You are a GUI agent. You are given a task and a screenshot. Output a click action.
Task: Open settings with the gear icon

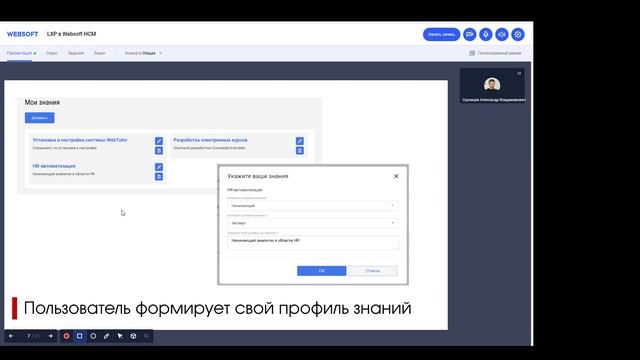click(x=518, y=34)
